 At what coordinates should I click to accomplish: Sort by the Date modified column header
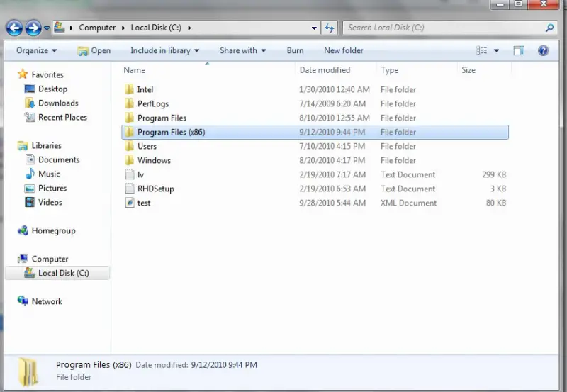click(325, 70)
